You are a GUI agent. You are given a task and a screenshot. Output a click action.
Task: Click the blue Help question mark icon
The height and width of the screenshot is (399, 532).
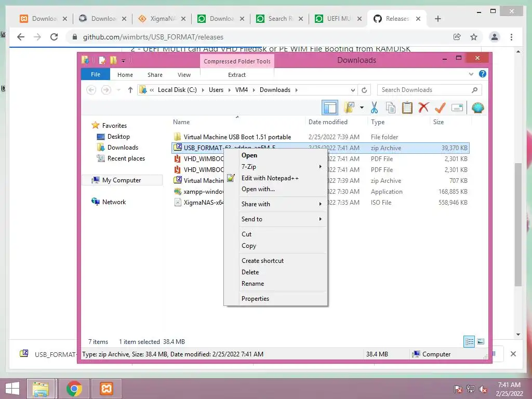click(483, 74)
